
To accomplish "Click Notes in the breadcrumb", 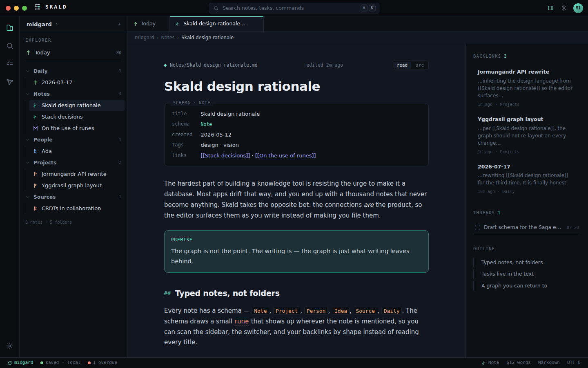I will click(168, 38).
